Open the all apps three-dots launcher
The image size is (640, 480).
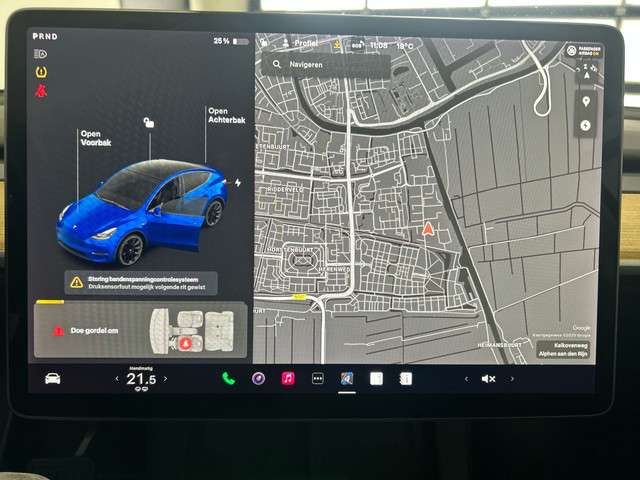318,379
